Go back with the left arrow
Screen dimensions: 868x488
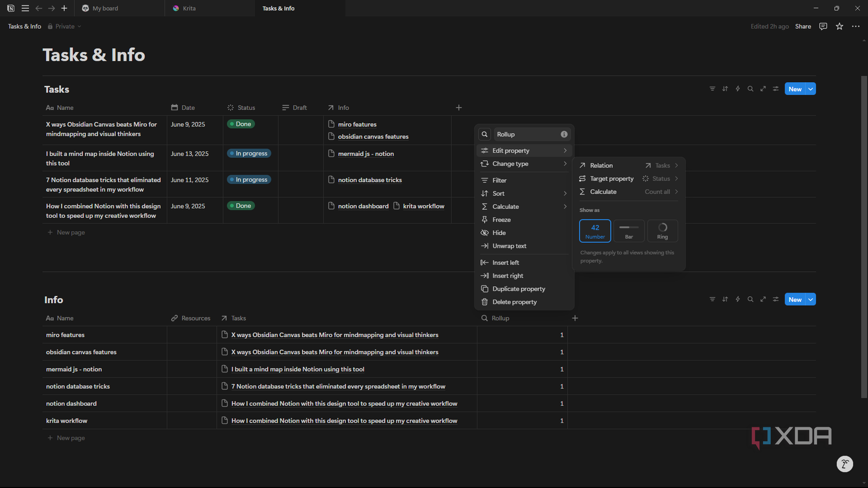click(x=39, y=8)
